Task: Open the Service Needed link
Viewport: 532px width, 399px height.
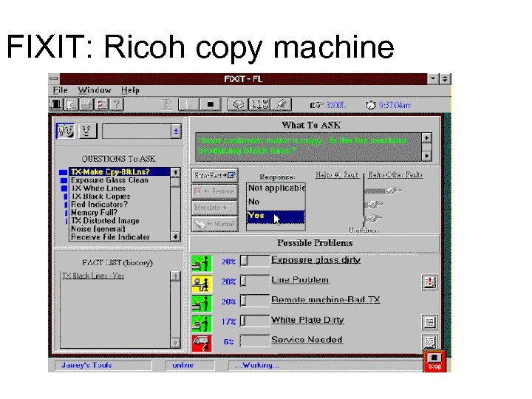Action: tap(307, 340)
